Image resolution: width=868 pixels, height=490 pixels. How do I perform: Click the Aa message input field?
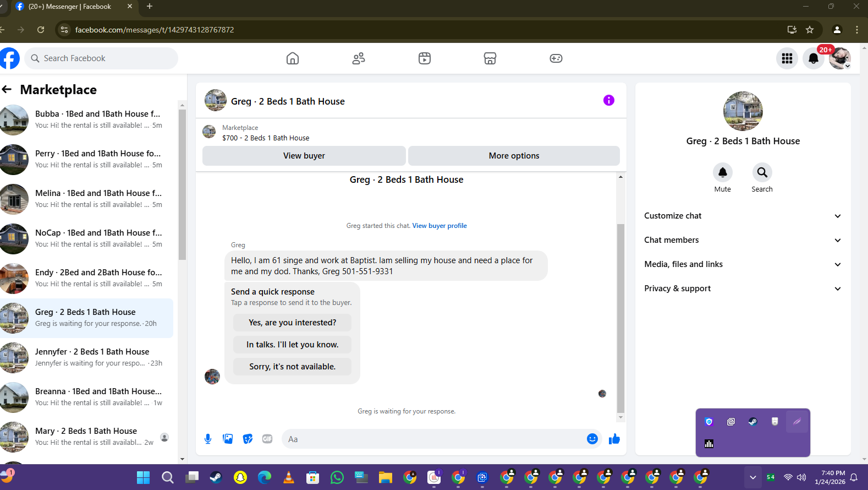click(x=432, y=439)
